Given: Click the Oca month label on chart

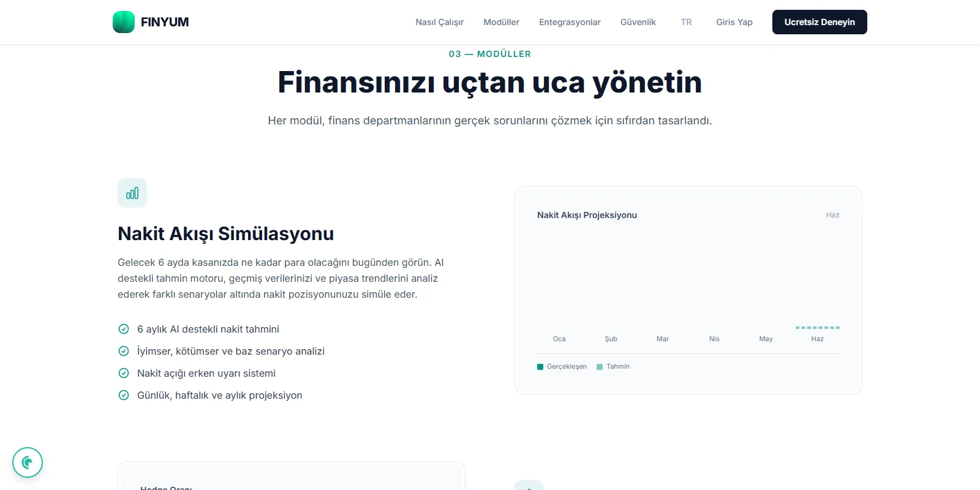Looking at the screenshot, I should pos(559,339).
